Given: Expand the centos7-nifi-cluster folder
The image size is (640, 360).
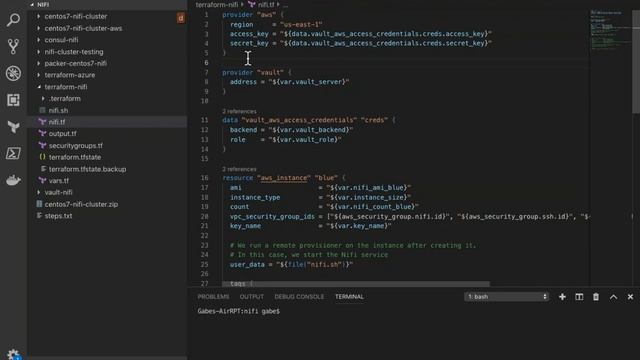Looking at the screenshot, I should [x=39, y=16].
